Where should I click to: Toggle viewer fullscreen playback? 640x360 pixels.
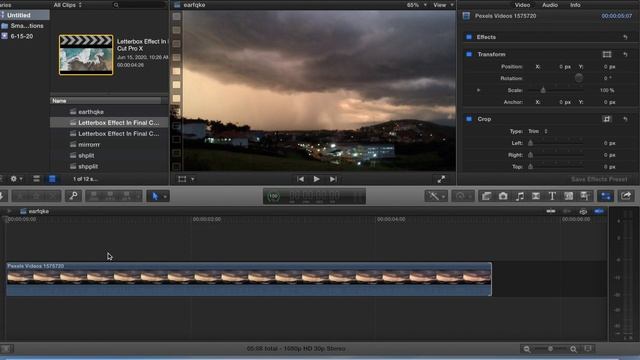(x=441, y=179)
